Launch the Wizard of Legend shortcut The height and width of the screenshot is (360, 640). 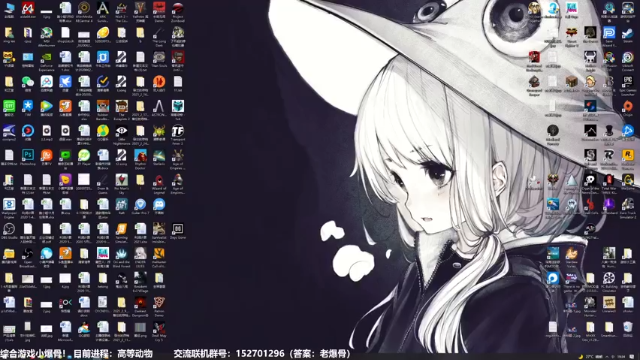[159, 183]
